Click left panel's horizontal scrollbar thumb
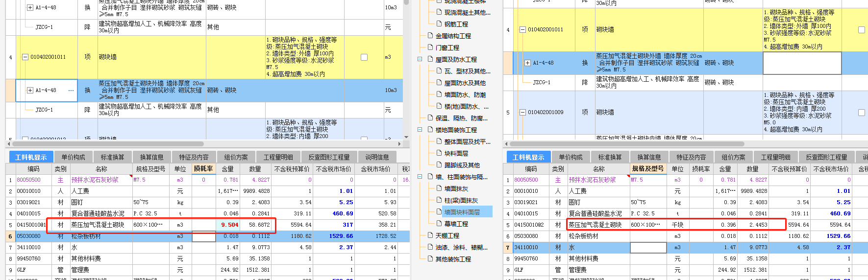This screenshot has width=868, height=280. pyautogui.click(x=107, y=144)
